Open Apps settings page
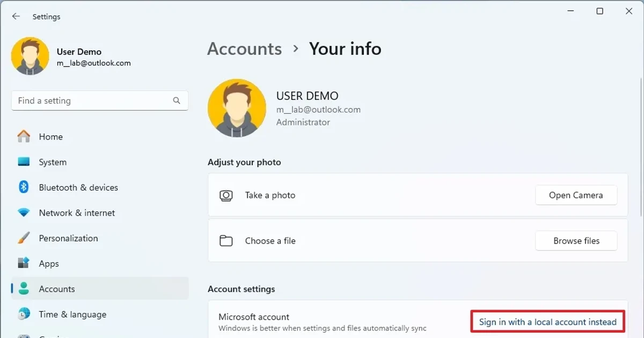 point(100,263)
